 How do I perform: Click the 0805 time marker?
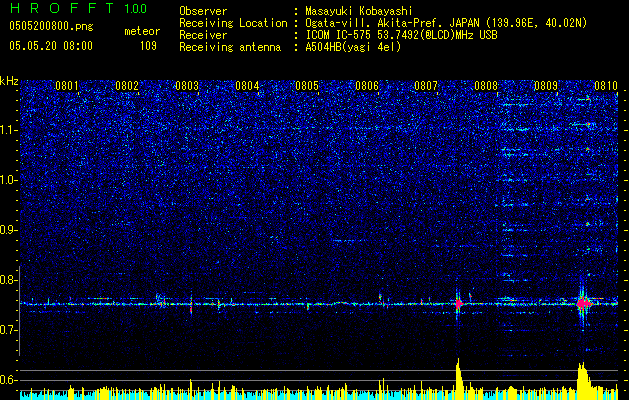[307, 86]
